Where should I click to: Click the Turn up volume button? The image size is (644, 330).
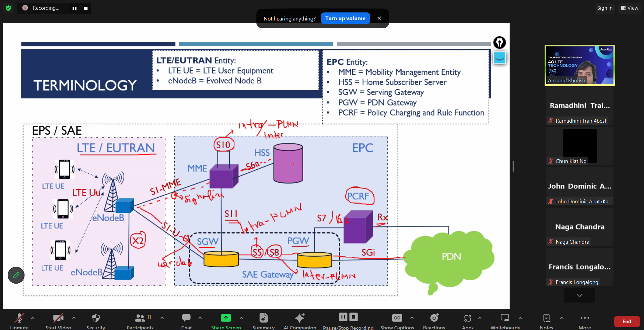coord(345,18)
